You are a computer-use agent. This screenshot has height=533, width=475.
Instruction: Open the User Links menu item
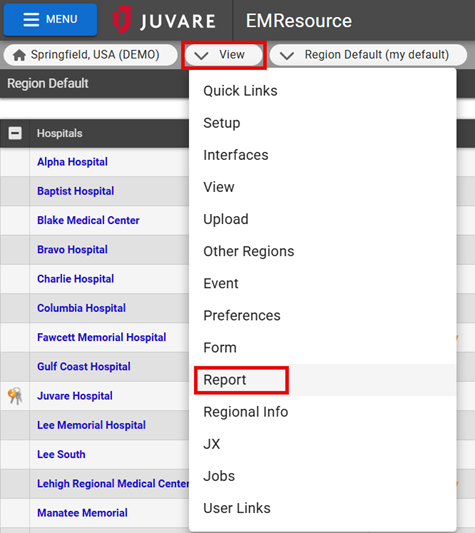pos(322,508)
